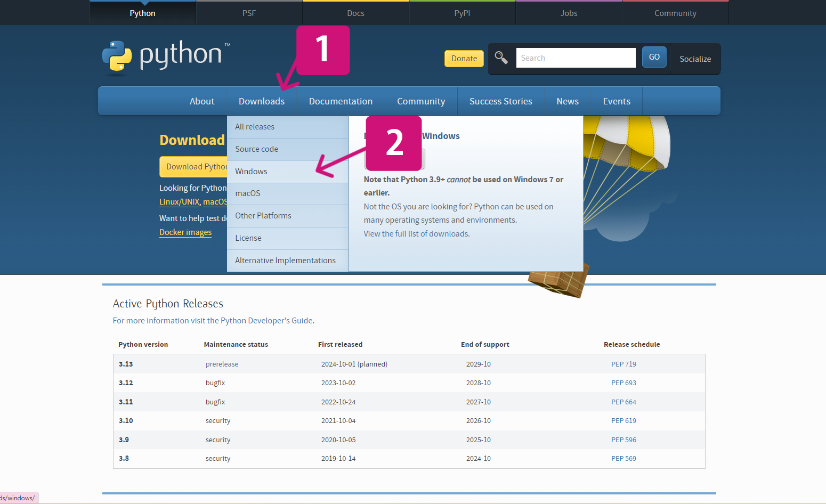826x504 pixels.
Task: Click the License menu item
Action: point(248,238)
